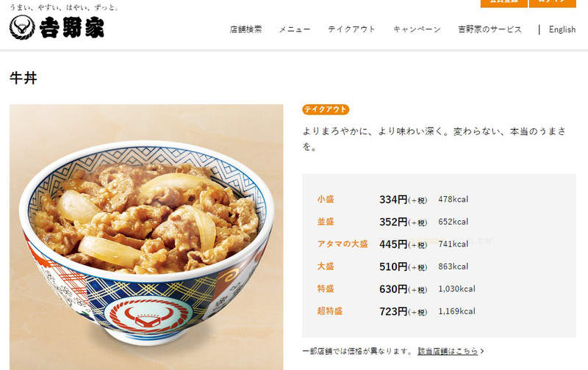The height and width of the screenshot is (370, 588).
Task: Open 吉野家のサービス in the navigation bar
Action: pos(490,29)
